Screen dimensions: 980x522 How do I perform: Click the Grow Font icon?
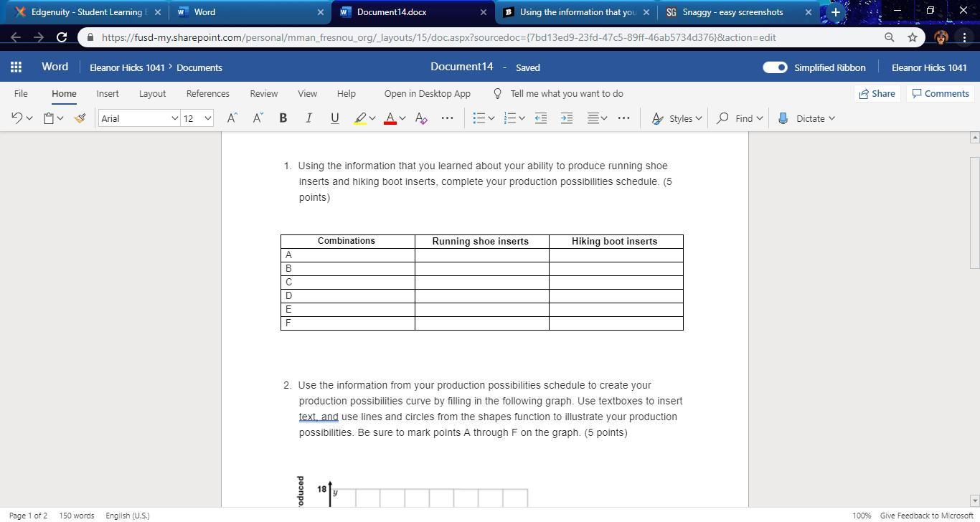[x=232, y=118]
